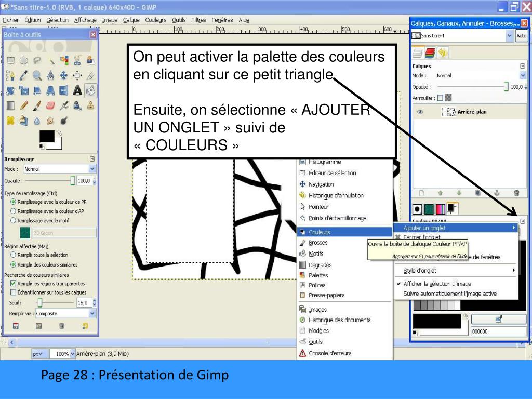This screenshot has width=532, height=399.
Task: Open the Remplissage tool options menu arrow
Action: 92,159
